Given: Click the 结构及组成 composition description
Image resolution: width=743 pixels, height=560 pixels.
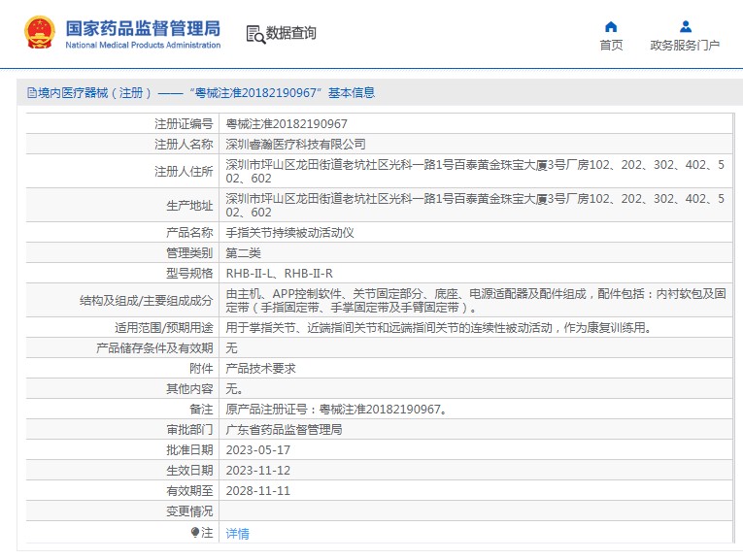Looking at the screenshot, I should point(476,301).
